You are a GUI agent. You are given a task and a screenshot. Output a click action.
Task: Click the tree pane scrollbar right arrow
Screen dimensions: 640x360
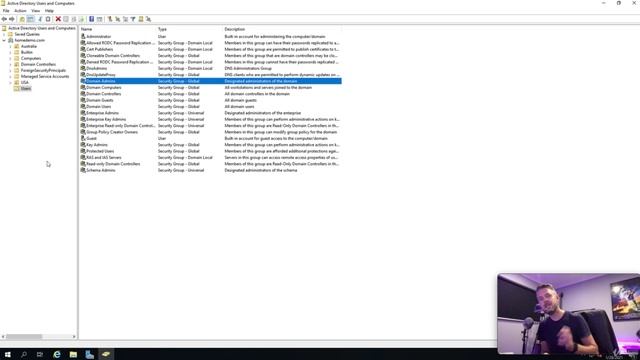pyautogui.click(x=74, y=337)
